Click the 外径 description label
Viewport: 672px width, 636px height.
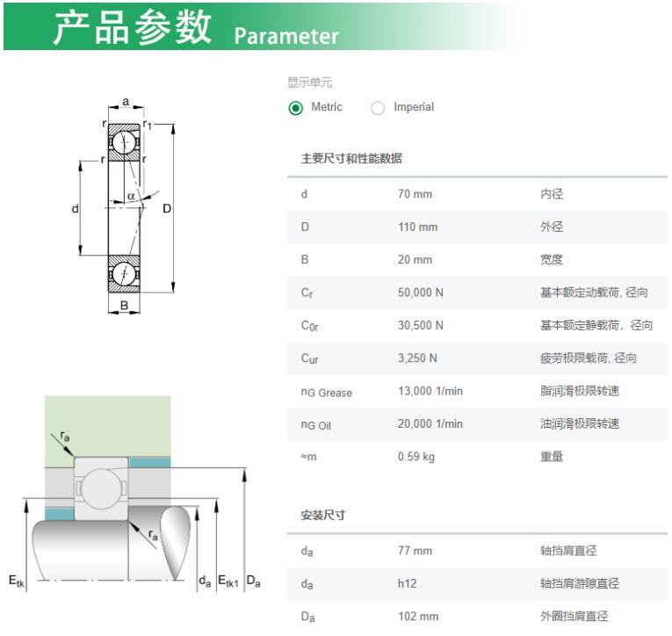point(551,227)
